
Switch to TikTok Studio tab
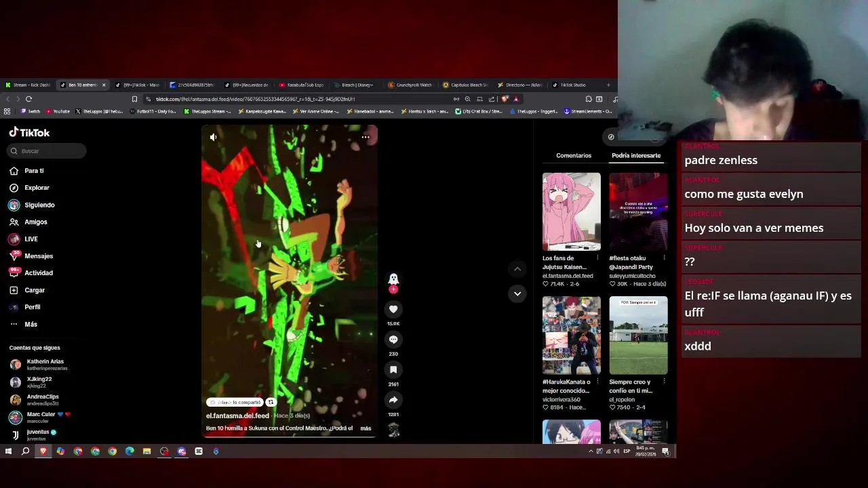[570, 85]
